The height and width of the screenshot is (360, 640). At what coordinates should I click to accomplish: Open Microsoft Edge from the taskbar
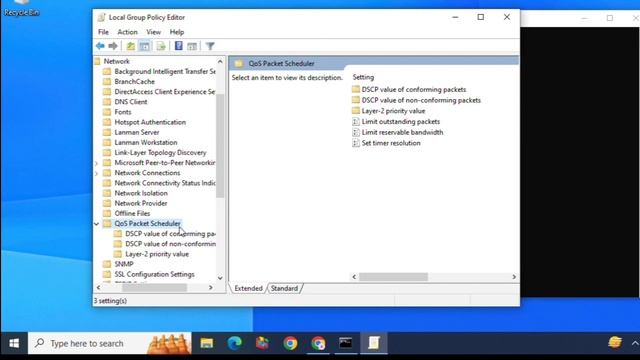[x=234, y=343]
